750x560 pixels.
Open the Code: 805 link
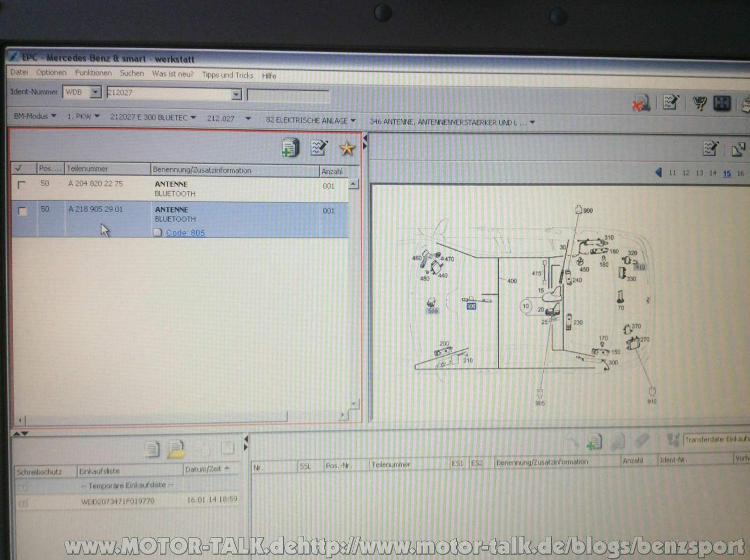pos(185,232)
